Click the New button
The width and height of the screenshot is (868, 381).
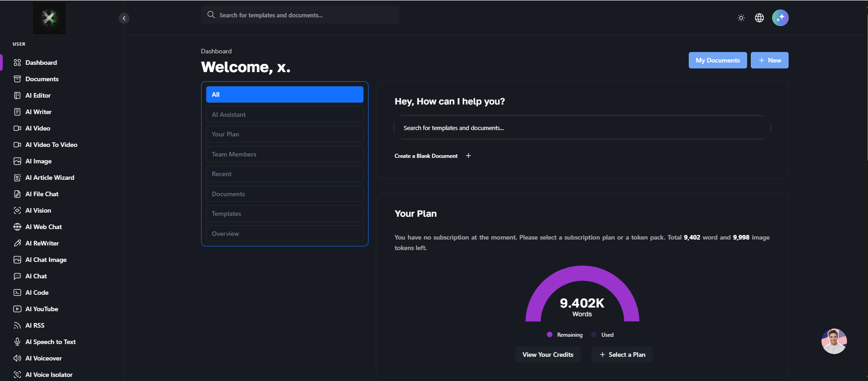click(769, 60)
